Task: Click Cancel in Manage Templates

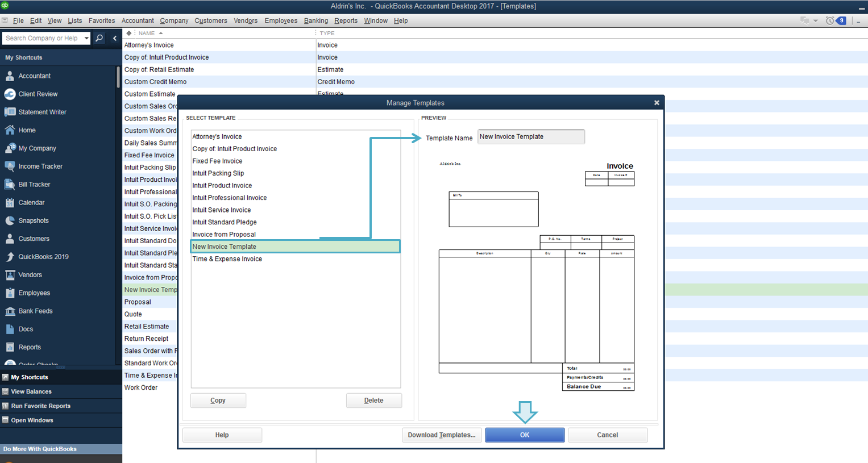Action: (x=608, y=435)
